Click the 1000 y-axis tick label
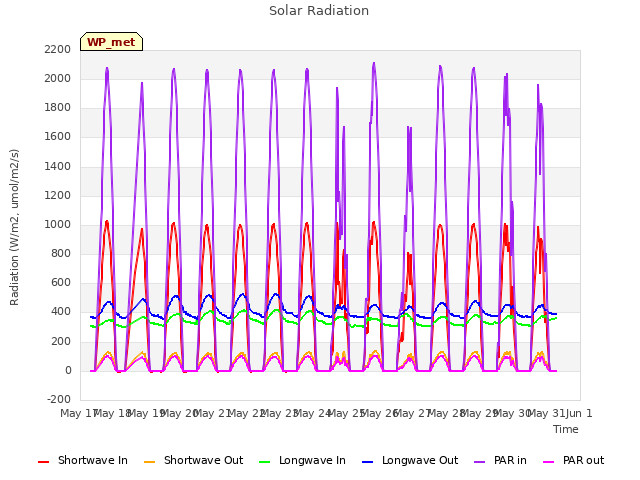This screenshot has width=640, height=480. 58,224
